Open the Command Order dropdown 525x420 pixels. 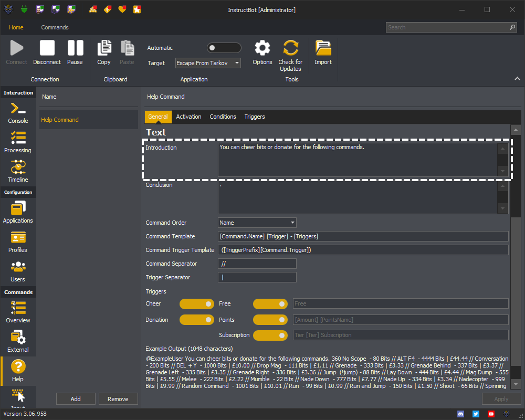257,223
